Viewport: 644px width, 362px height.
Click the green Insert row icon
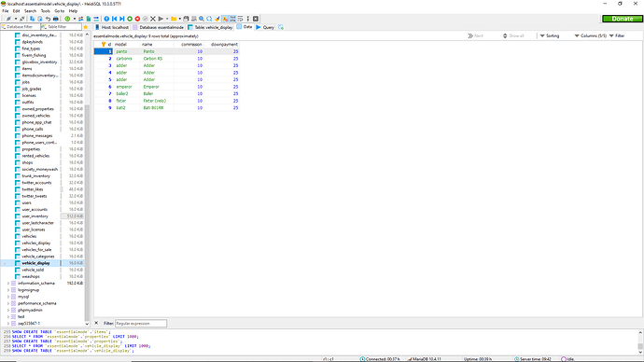(x=130, y=19)
